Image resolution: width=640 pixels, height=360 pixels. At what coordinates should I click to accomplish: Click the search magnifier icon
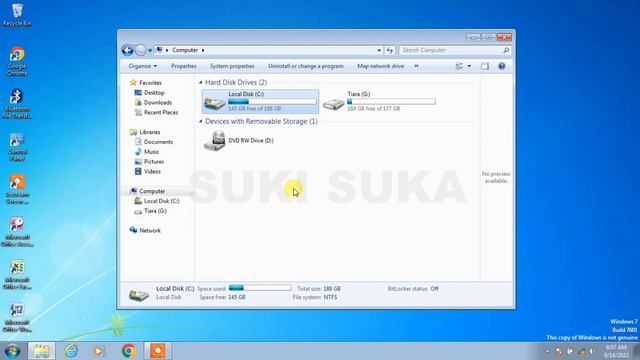(x=506, y=50)
